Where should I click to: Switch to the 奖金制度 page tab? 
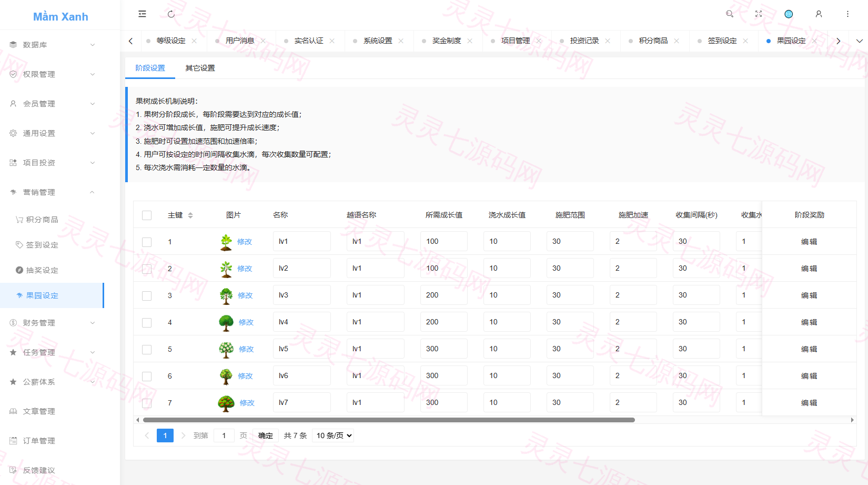tap(447, 41)
